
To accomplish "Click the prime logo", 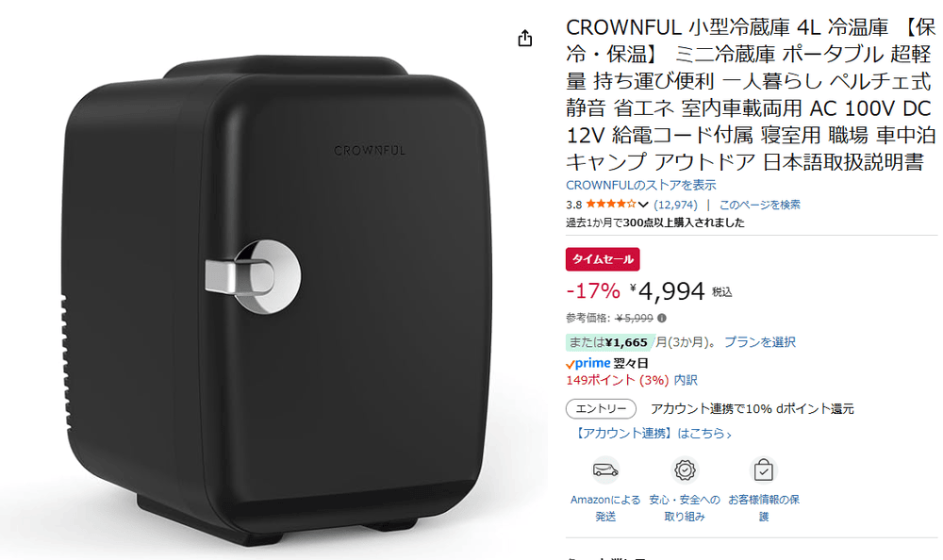I will point(588,363).
